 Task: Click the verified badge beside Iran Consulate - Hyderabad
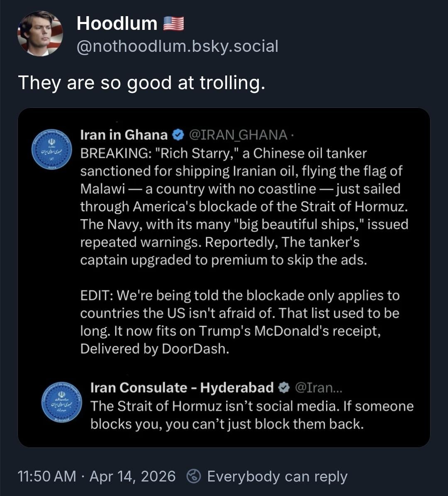(x=284, y=388)
